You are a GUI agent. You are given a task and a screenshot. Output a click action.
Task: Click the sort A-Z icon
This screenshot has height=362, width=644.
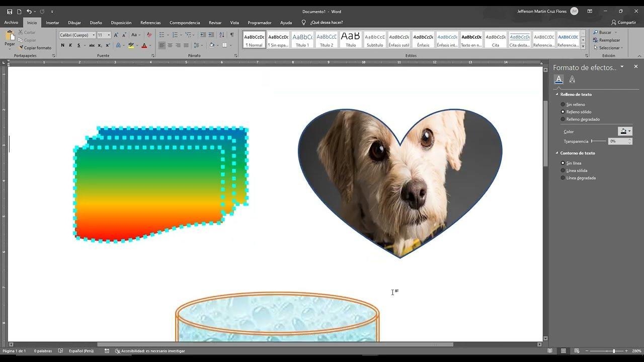point(221,35)
